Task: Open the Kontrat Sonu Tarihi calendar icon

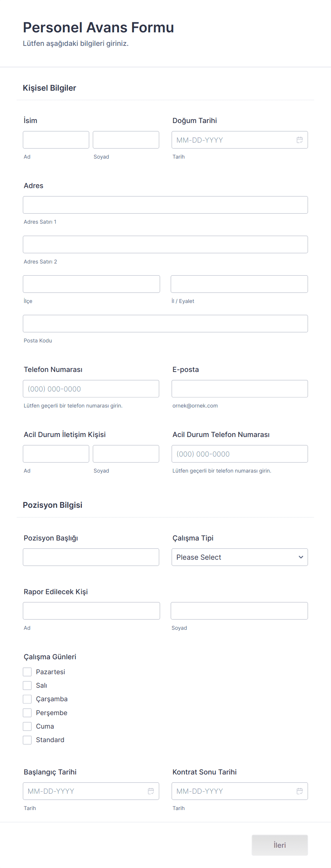Action: 300,792
